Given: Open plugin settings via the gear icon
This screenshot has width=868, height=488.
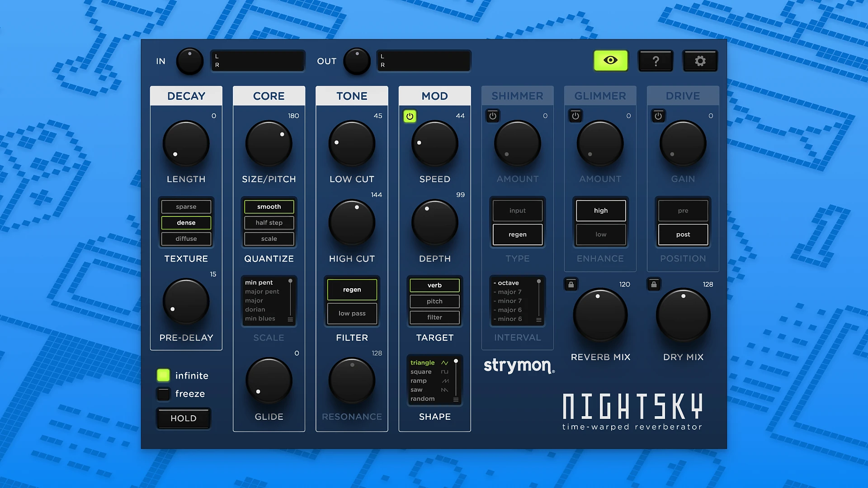Looking at the screenshot, I should click(700, 60).
